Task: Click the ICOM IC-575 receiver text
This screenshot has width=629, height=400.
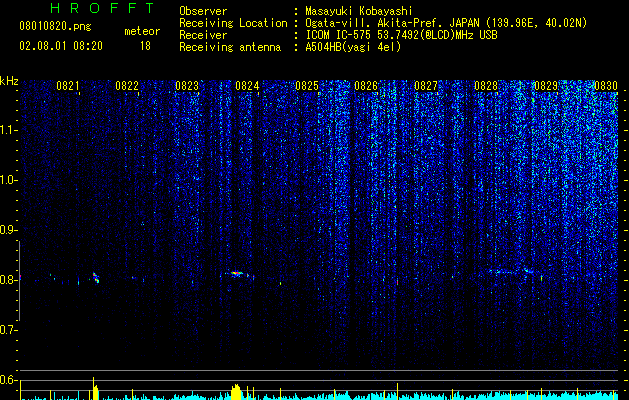Action: point(401,35)
